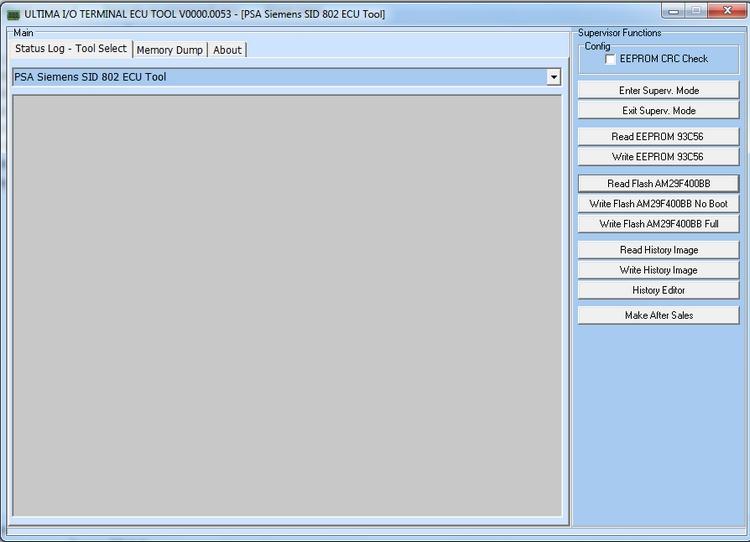Switch to the Status Log - Tool Select tab
This screenshot has width=750, height=542.
click(71, 48)
